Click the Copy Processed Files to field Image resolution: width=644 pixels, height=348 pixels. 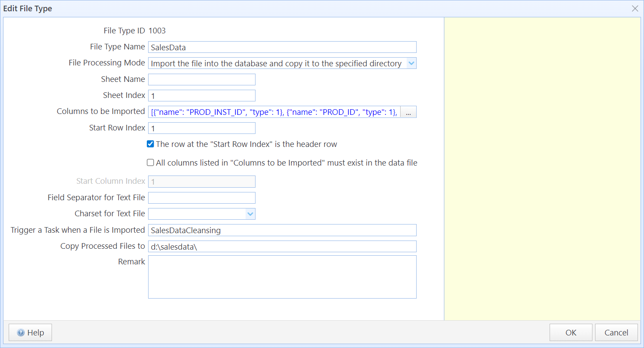pos(282,247)
